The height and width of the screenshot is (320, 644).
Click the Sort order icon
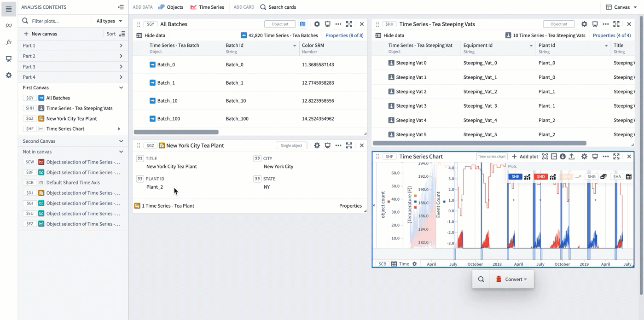(122, 34)
